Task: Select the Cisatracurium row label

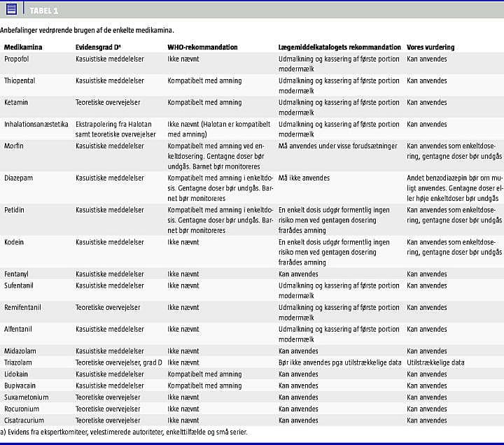Action: coord(24,421)
